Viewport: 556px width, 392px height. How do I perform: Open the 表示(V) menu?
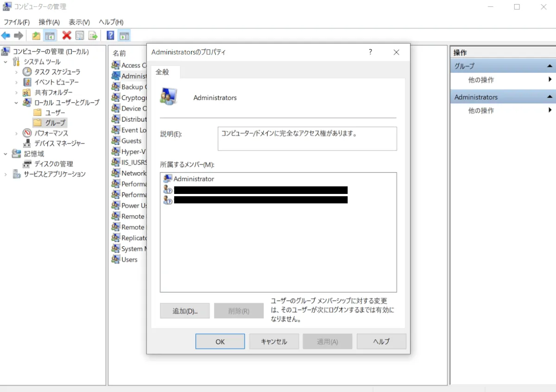(x=79, y=22)
